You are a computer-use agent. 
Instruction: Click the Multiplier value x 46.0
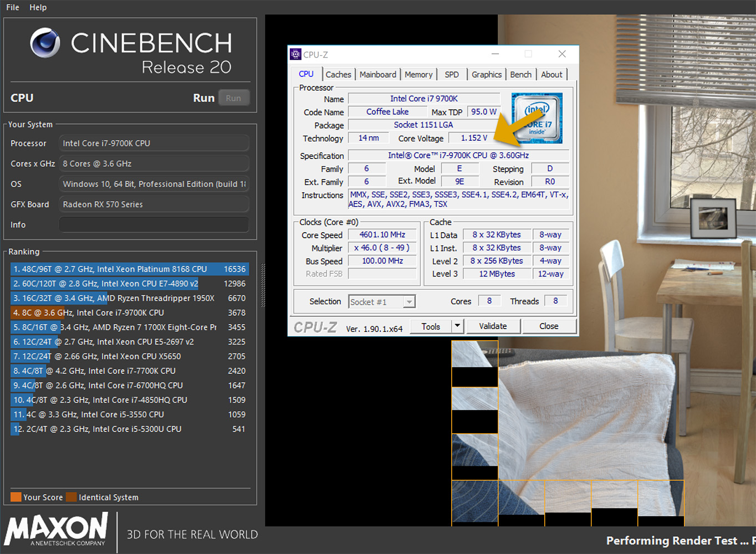[382, 248]
